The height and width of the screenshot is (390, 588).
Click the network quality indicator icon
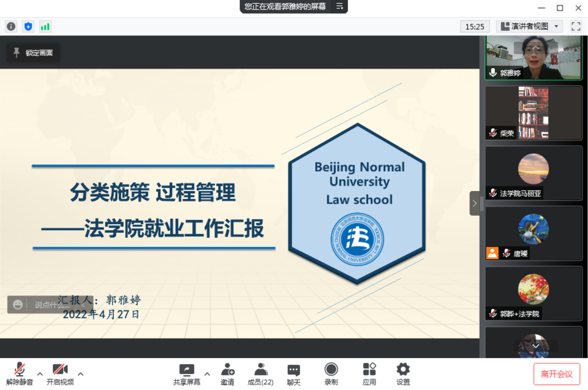[45, 26]
